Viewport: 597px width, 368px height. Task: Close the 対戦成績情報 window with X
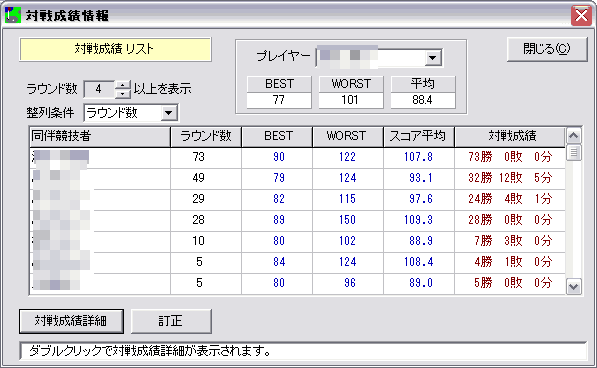[581, 16]
